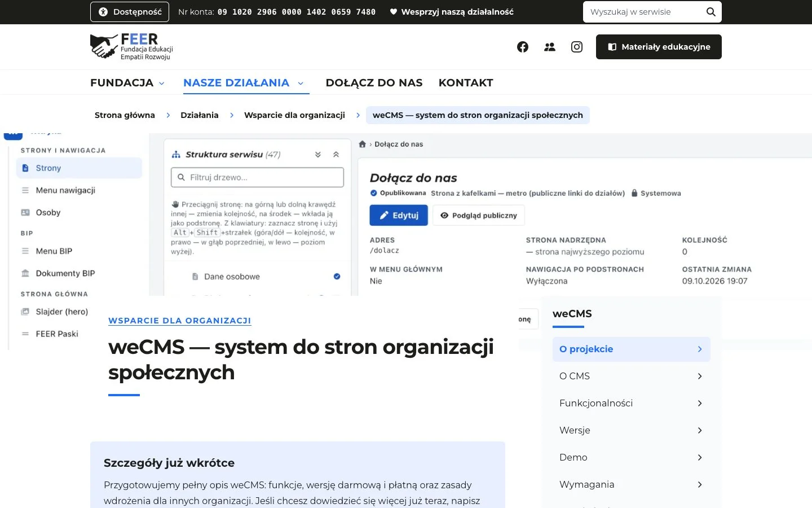Click the two-people community icon in header

pyautogui.click(x=550, y=47)
